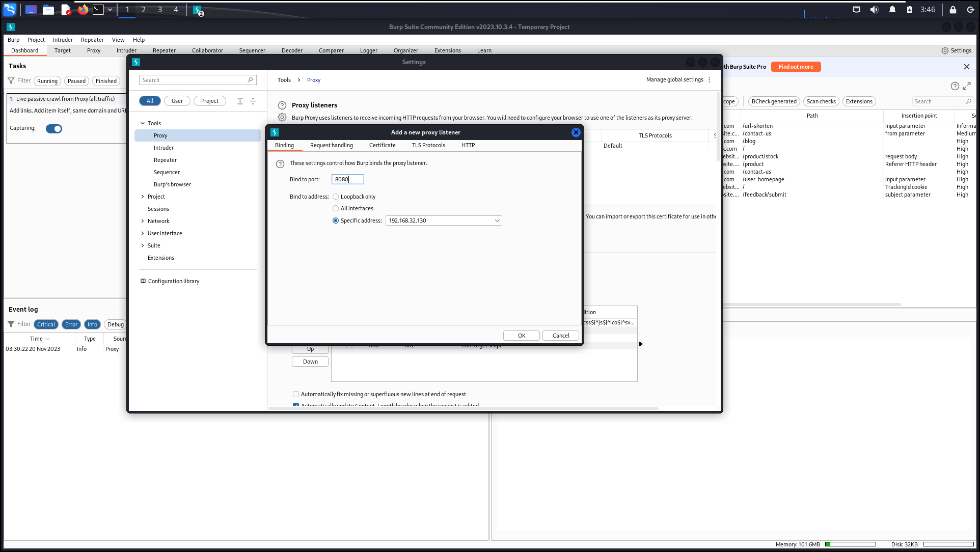The width and height of the screenshot is (980, 552).
Task: Click the Configuration library book icon
Action: 143,281
